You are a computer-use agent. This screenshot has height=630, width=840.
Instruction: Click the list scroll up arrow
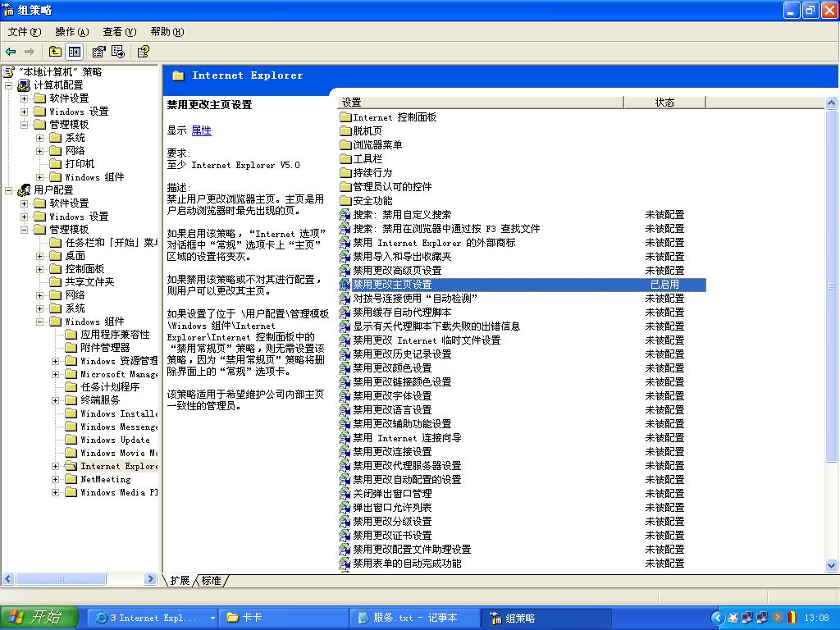click(x=831, y=103)
